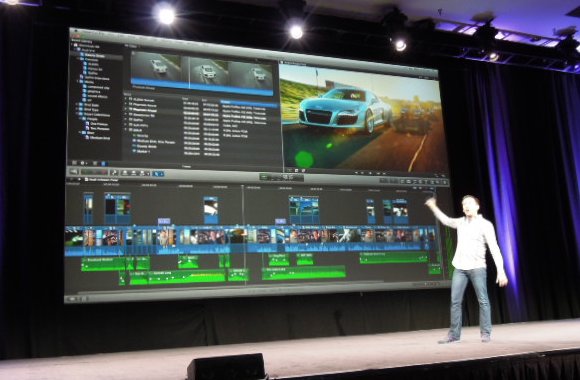The image size is (580, 380).
Task: Switch event browser to list view icon
Action: [x=103, y=164]
